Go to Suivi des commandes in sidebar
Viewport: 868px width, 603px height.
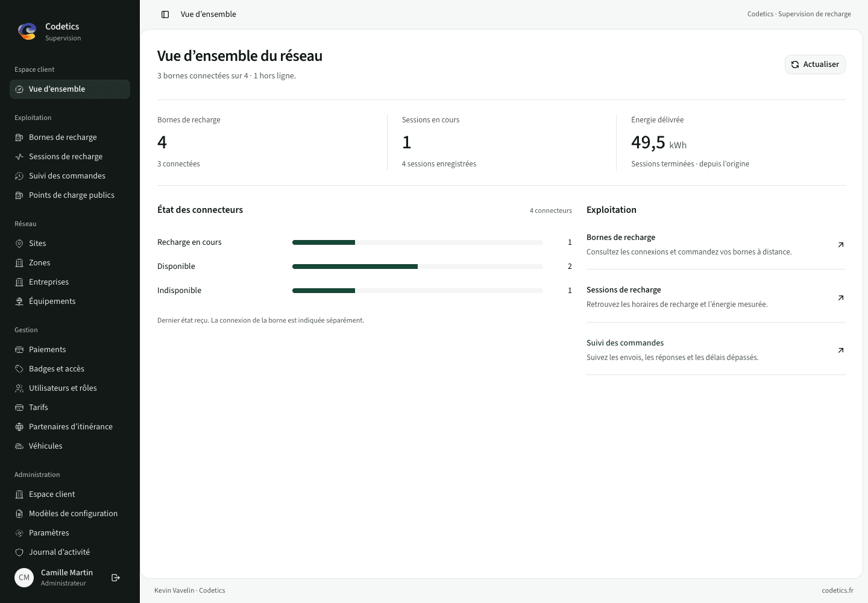(70, 176)
